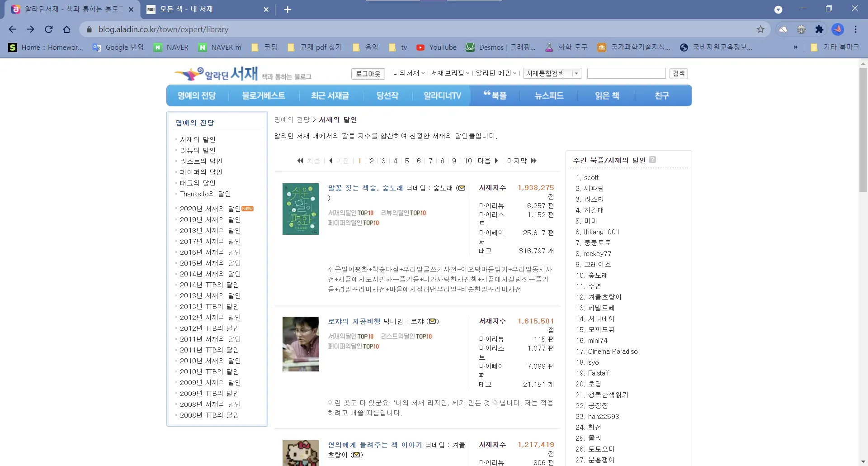Open the 명예의 전당 tab
The width and height of the screenshot is (868, 466).
[x=197, y=96]
